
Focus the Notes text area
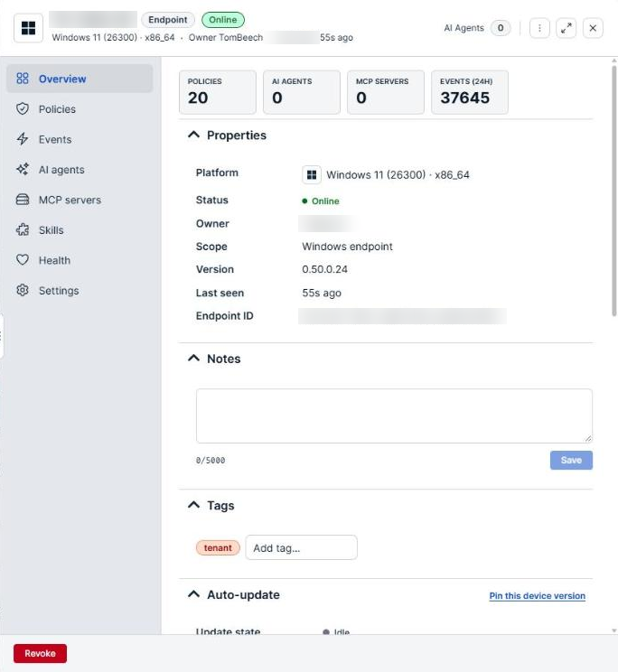tap(394, 415)
